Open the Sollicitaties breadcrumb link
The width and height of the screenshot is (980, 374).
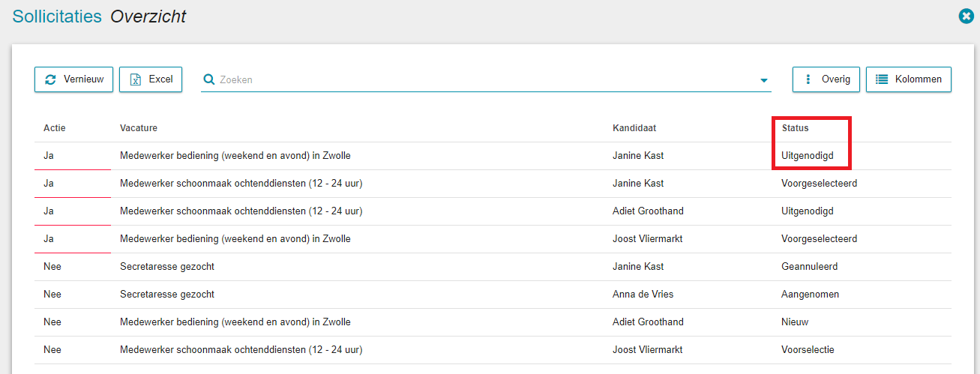pyautogui.click(x=57, y=16)
